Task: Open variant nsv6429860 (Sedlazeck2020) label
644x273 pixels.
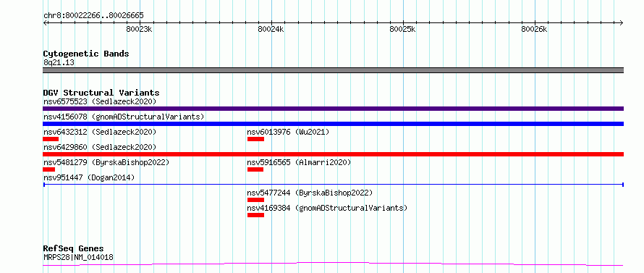Action: tap(100, 147)
